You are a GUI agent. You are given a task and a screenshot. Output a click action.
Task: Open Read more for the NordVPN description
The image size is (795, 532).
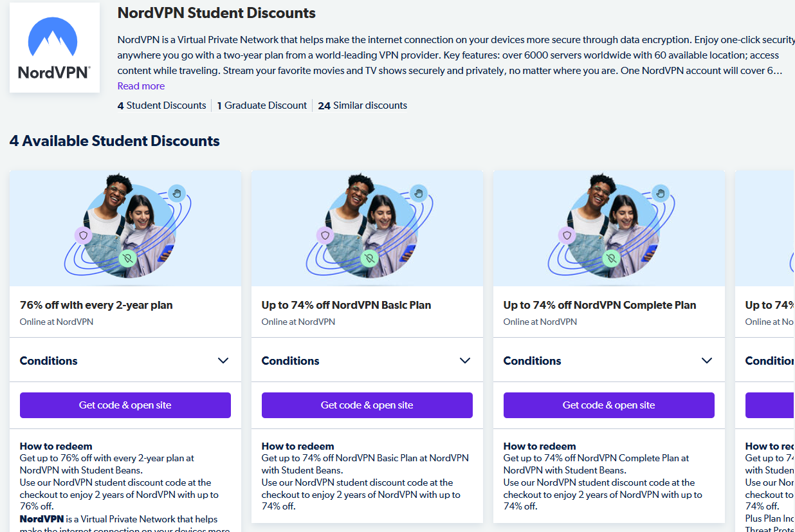pyautogui.click(x=141, y=85)
